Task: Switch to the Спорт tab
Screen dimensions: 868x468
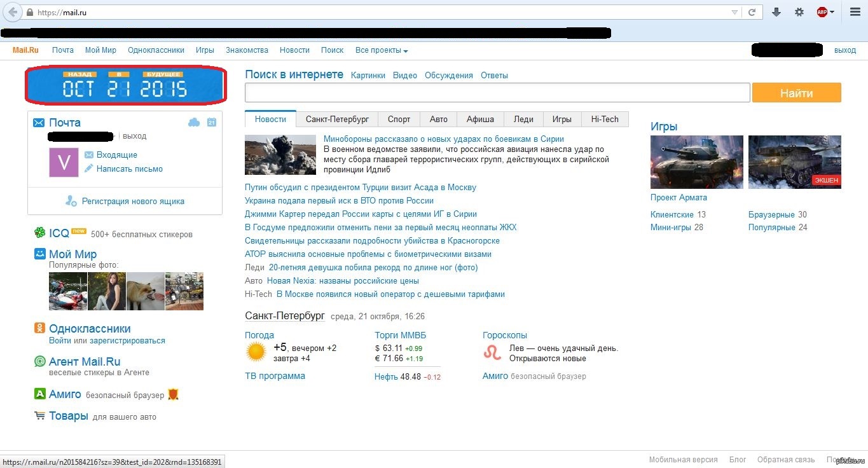Action: (x=399, y=119)
